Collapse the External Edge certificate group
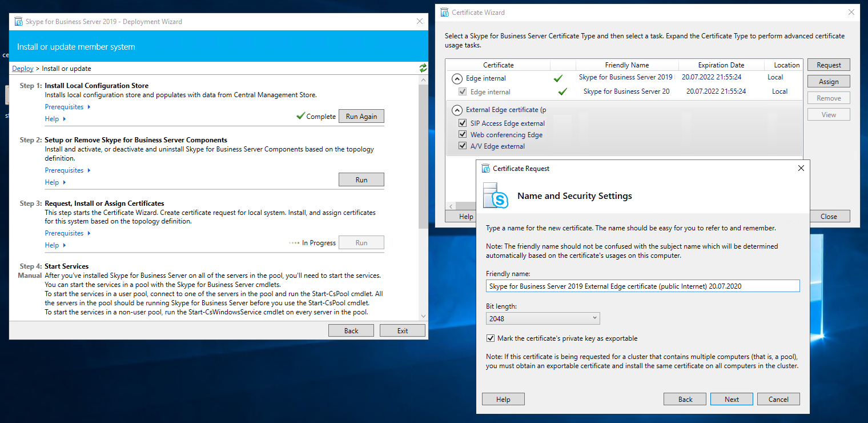This screenshot has width=868, height=423. (x=457, y=110)
